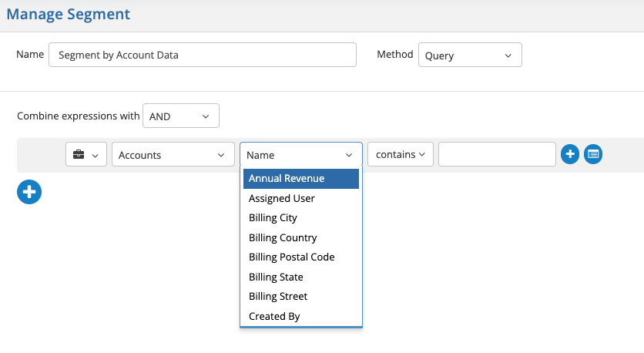Open the Accounts module dropdown
The image size is (644, 353).
pyautogui.click(x=173, y=154)
